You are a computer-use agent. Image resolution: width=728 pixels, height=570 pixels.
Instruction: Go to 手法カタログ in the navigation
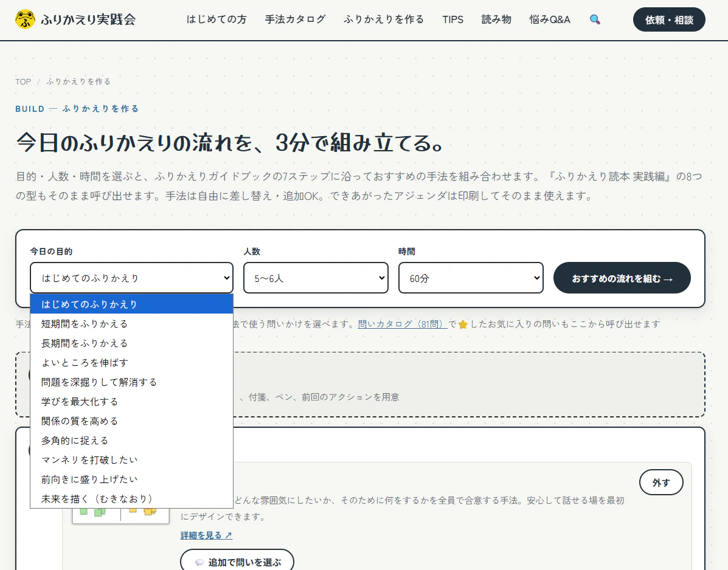pos(296,19)
